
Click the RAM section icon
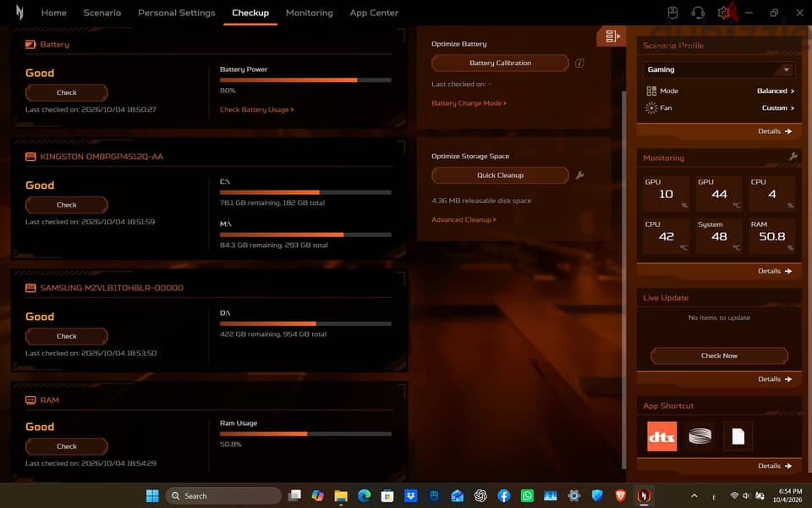click(30, 400)
